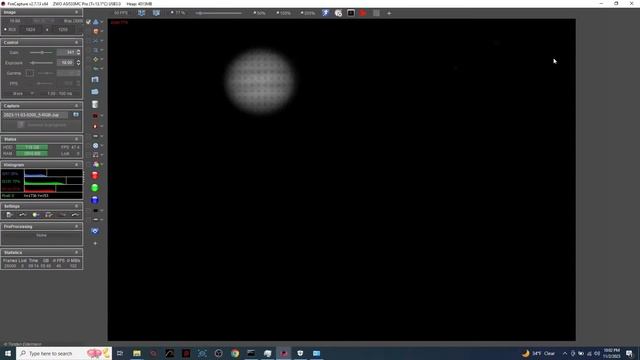Image resolution: width=640 pixels, height=360 pixels.
Task: Click first blue display-mode icon next to 60 FPS
Action: click(141, 13)
